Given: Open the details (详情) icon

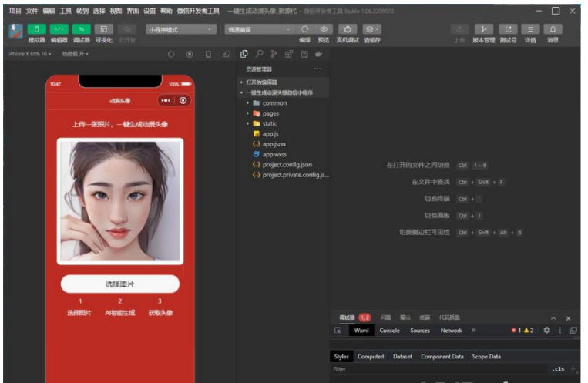Looking at the screenshot, I should click(x=530, y=29).
